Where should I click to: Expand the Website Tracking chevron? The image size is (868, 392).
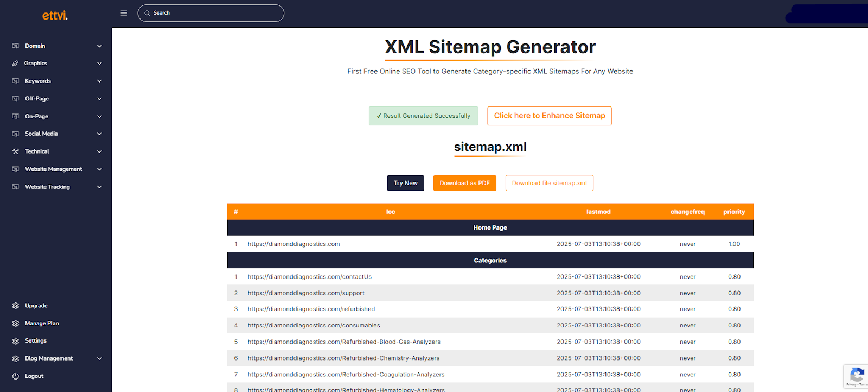(99, 187)
